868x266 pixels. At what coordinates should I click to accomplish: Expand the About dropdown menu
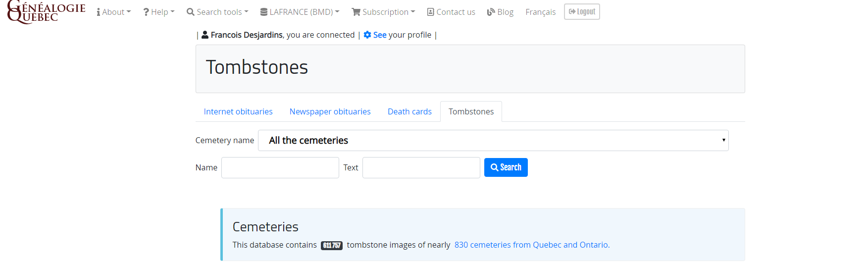(x=114, y=12)
